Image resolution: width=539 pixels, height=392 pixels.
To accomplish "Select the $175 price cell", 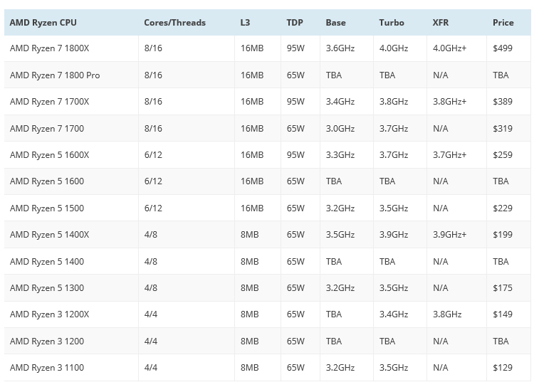I will [x=502, y=288].
